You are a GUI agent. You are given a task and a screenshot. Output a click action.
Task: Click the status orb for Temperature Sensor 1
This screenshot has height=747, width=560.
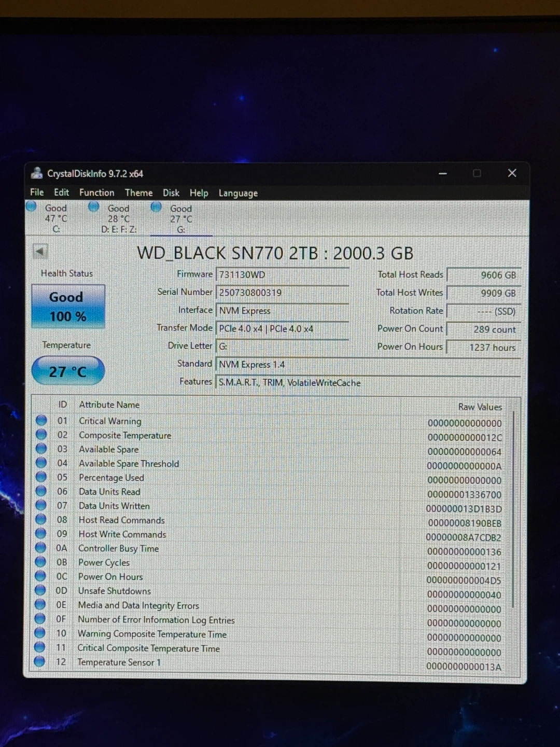tap(39, 661)
